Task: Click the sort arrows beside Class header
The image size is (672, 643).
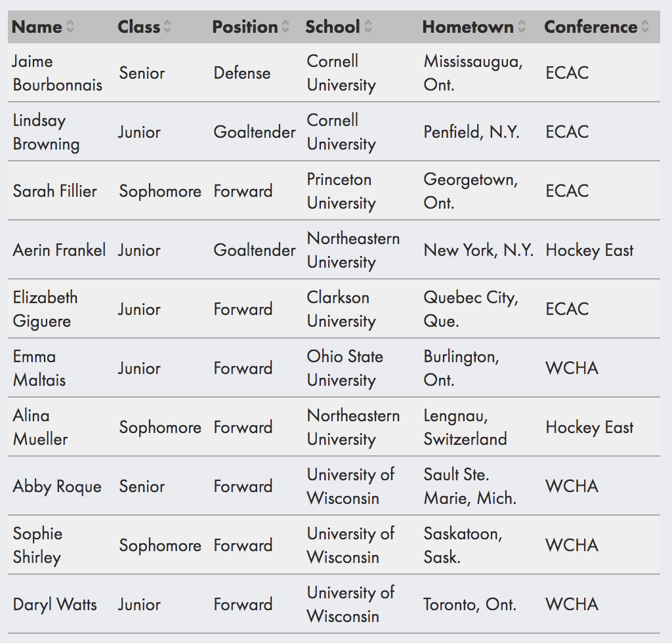Action: point(167,26)
